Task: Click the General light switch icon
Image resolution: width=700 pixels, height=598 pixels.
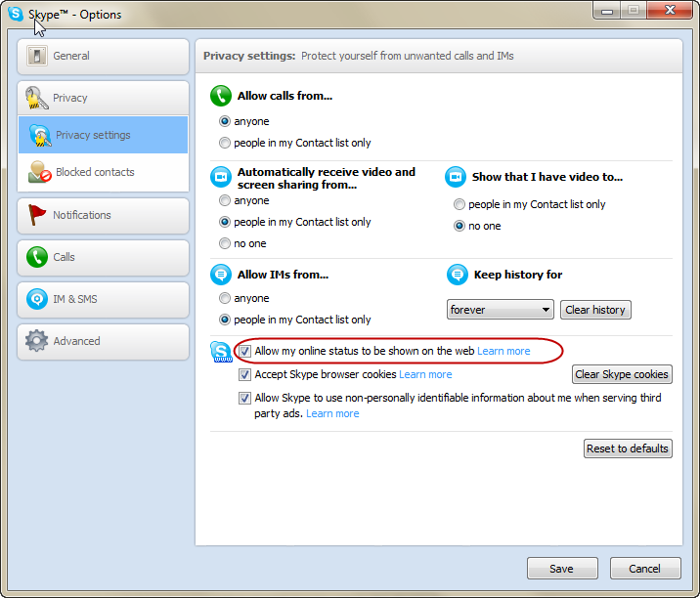Action: (36, 56)
